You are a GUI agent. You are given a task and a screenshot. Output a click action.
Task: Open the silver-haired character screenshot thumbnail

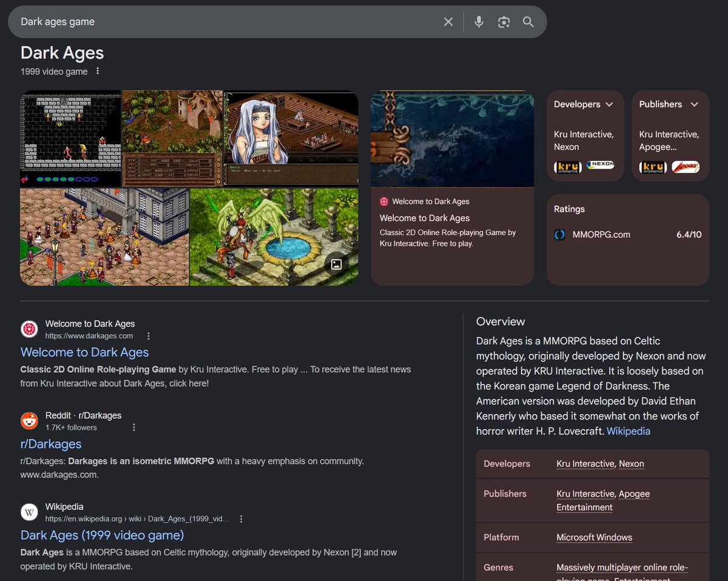pos(291,139)
